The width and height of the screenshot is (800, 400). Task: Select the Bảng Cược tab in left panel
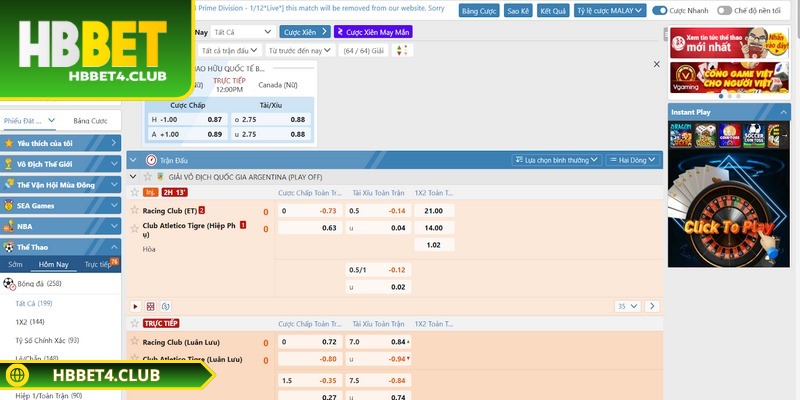point(90,121)
